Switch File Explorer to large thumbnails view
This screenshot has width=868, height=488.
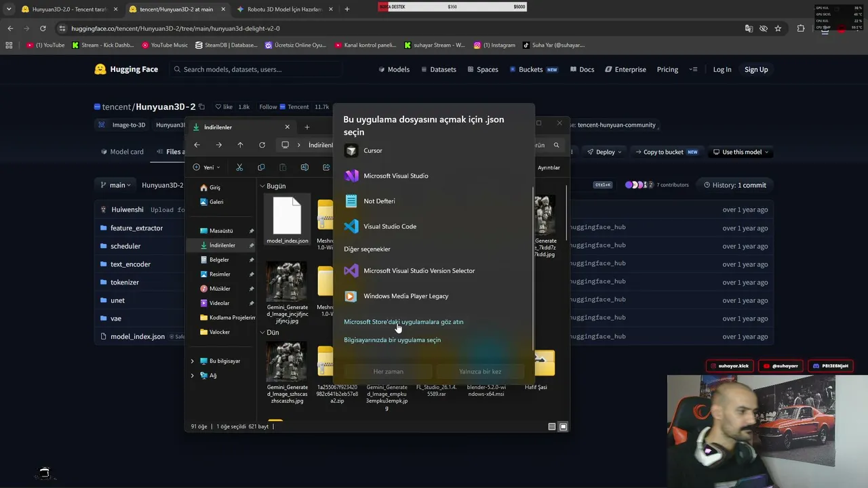(563, 427)
